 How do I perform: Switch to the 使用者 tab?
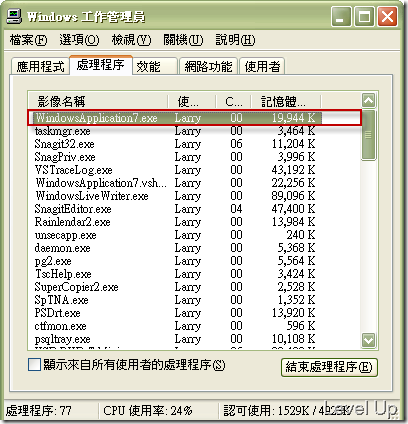tap(262, 66)
